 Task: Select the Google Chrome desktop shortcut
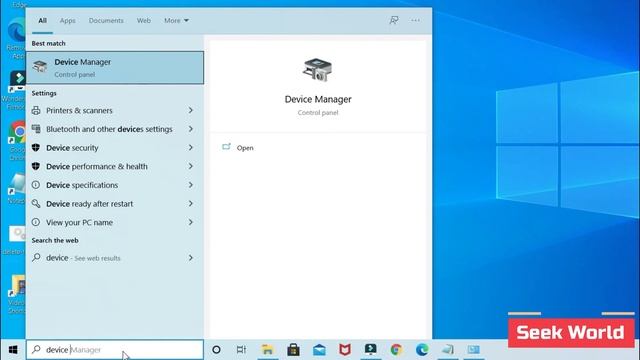(17, 140)
